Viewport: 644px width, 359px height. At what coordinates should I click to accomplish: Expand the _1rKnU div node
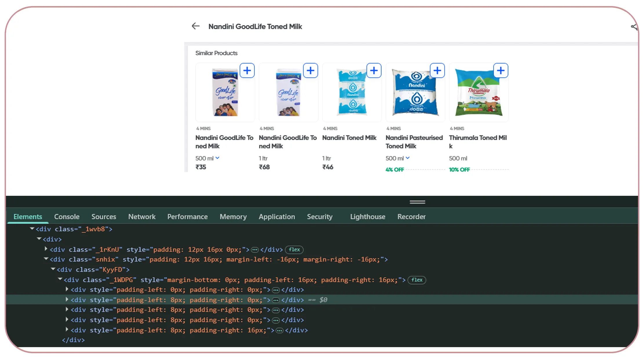tap(46, 249)
